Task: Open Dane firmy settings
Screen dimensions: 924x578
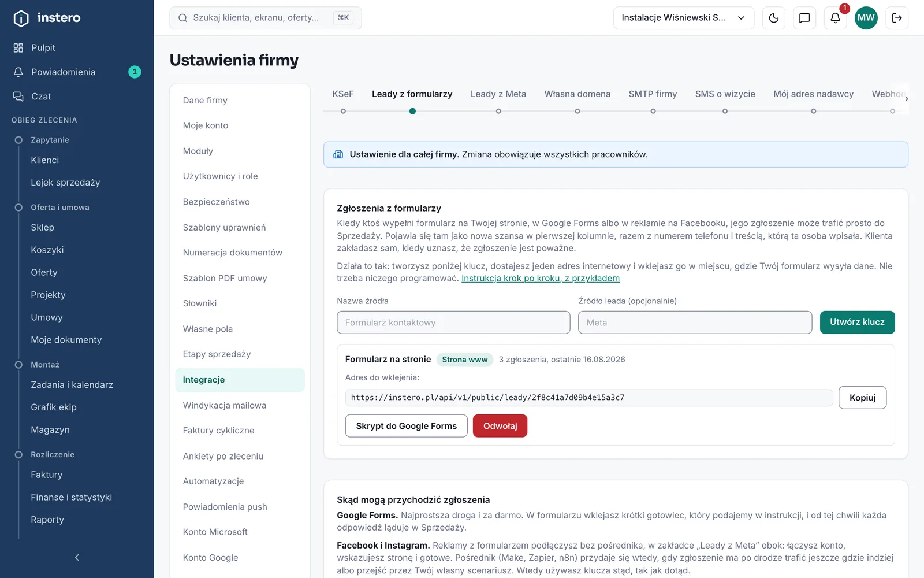Action: 240,101
